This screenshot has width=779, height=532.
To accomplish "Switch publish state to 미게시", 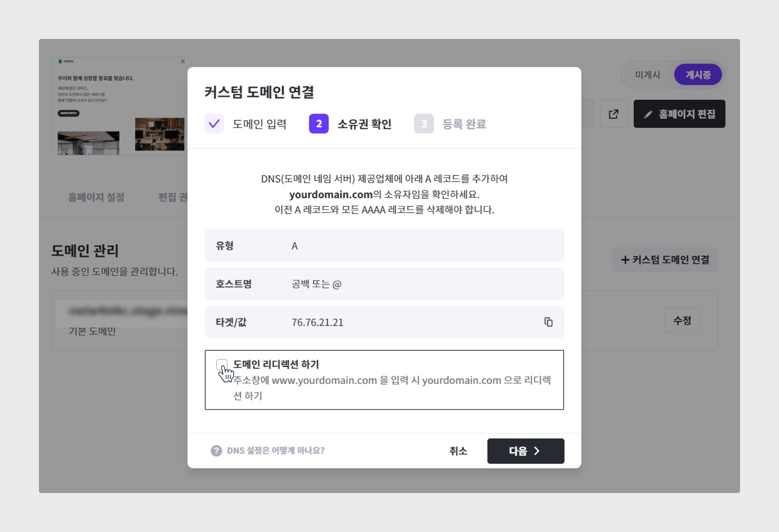I will pos(647,75).
